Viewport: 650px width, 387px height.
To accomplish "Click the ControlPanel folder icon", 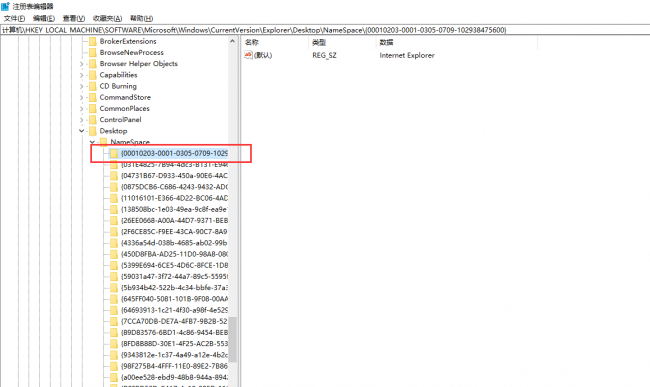I will pyautogui.click(x=93, y=119).
